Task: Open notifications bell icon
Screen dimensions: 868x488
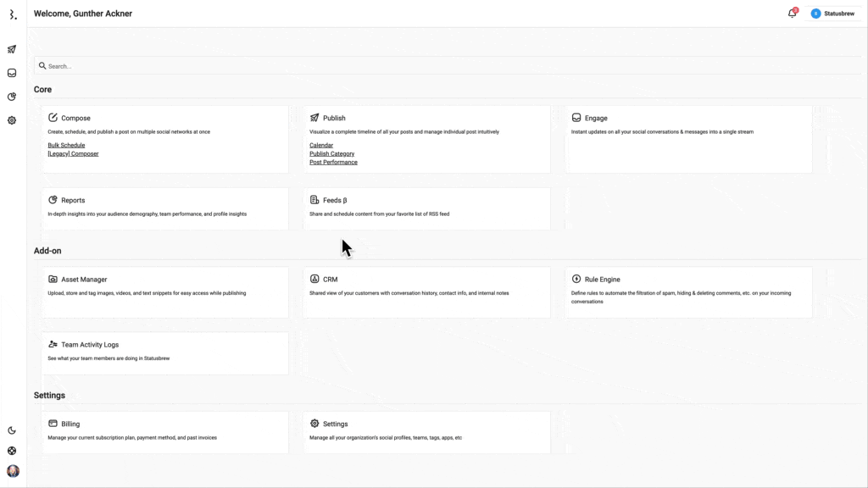Action: [x=792, y=14]
